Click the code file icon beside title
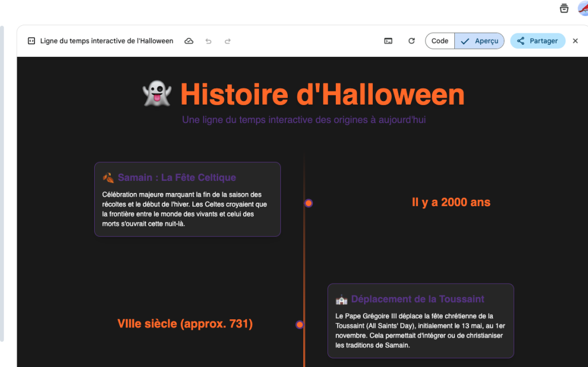The width and height of the screenshot is (588, 367). (32, 41)
